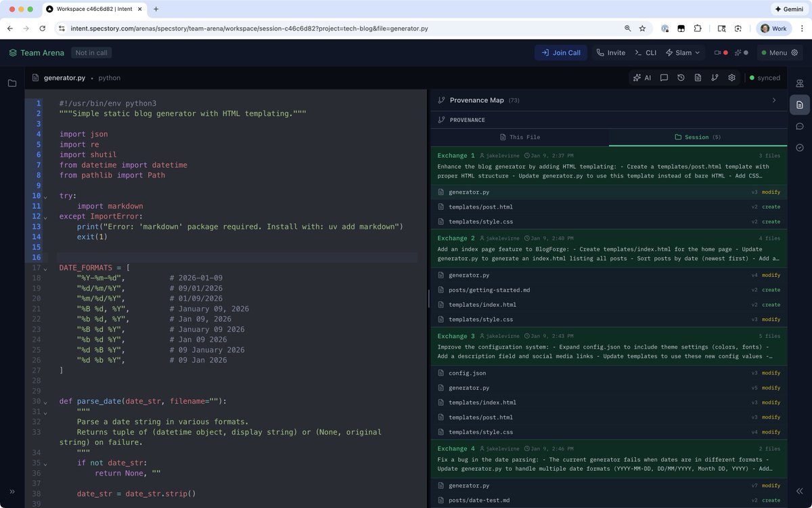The image size is (812, 508).
Task: Expand the Provenance Map chevron
Action: pos(774,100)
